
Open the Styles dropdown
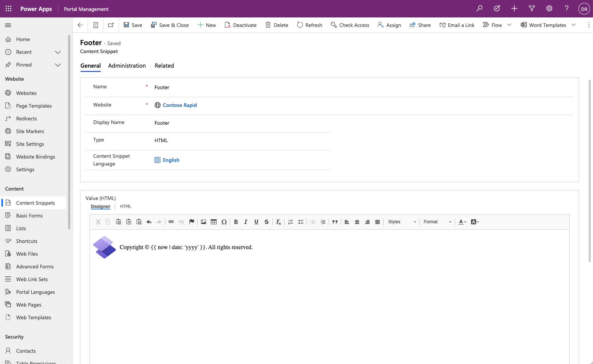click(402, 222)
